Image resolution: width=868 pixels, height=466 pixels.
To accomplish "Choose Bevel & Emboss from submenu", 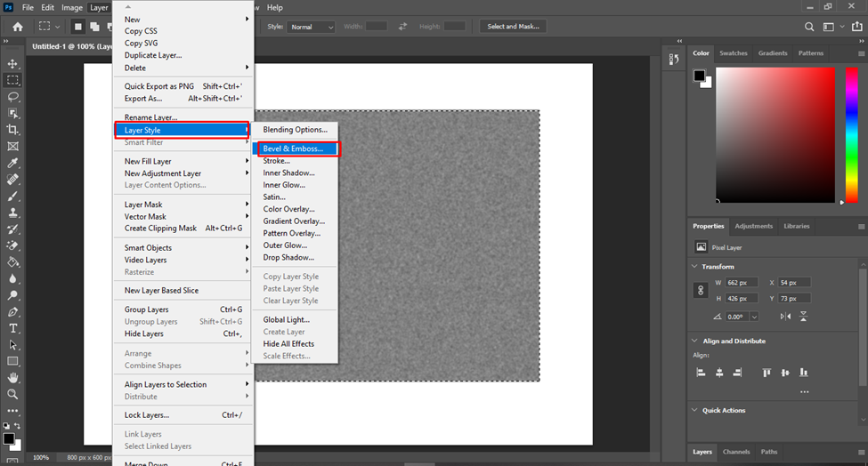I will [295, 149].
